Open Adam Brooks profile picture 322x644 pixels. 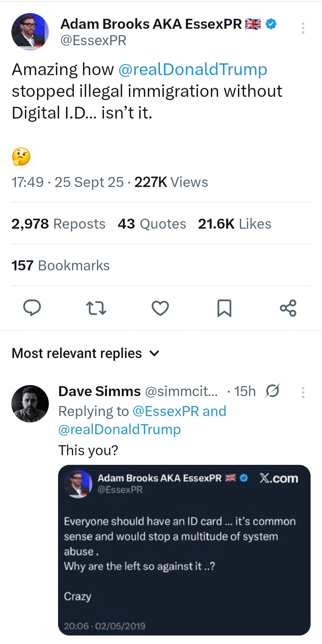[x=30, y=32]
